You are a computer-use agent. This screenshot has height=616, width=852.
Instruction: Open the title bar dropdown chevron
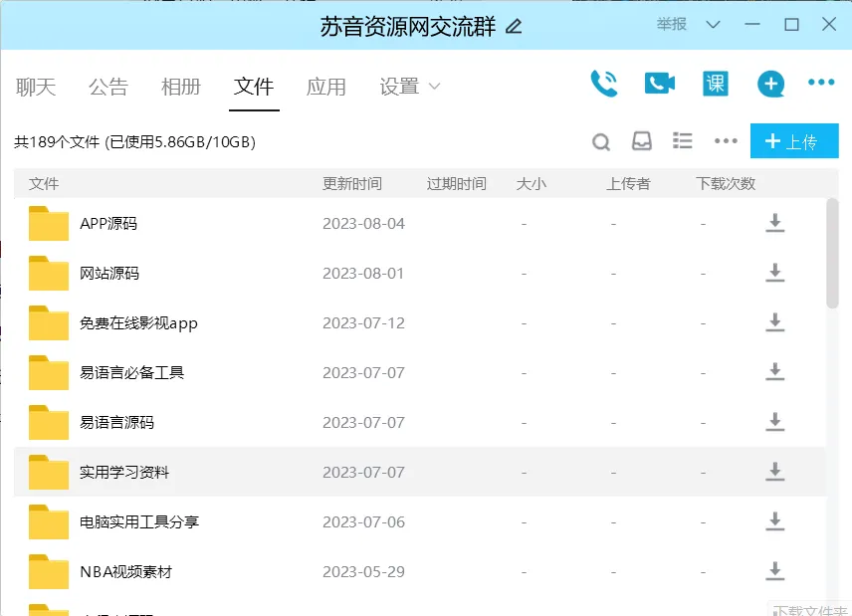(713, 25)
